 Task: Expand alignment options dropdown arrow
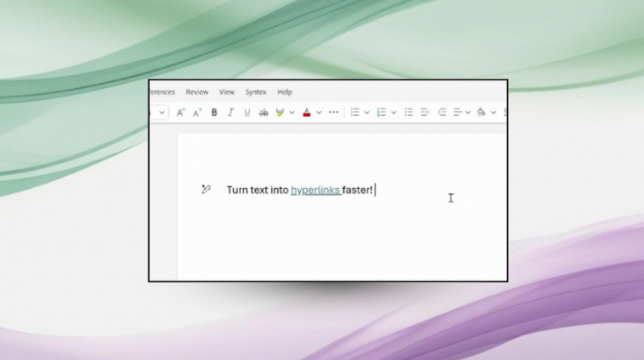pyautogui.click(x=468, y=113)
